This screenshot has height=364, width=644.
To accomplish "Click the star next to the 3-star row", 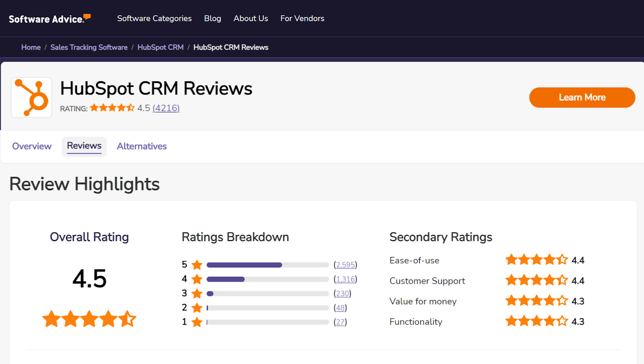I will 197,294.
